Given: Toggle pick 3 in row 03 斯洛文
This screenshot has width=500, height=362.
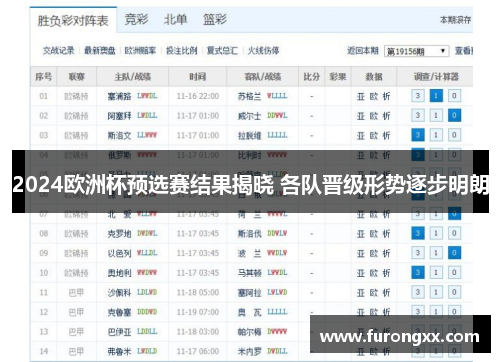Looking at the screenshot, I should [418, 135].
